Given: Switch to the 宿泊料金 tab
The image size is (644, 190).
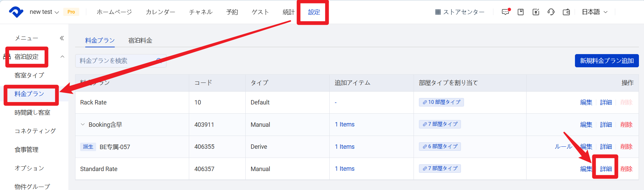Looking at the screenshot, I should 140,41.
